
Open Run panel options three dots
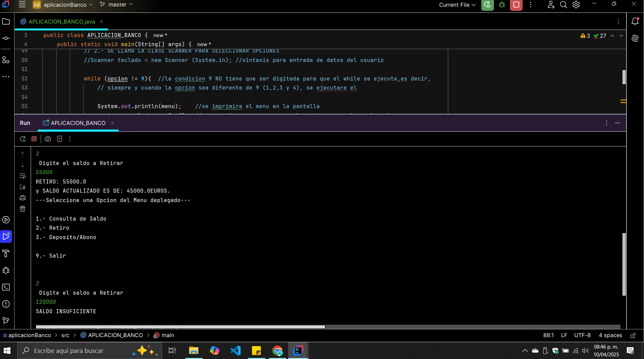(x=607, y=123)
